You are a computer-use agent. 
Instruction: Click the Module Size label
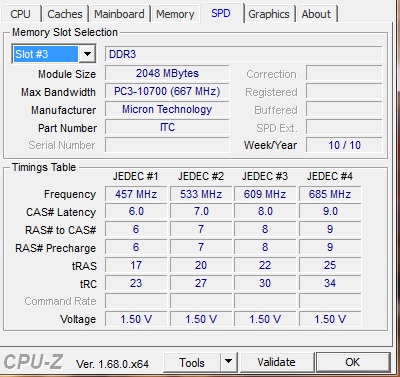pos(67,74)
